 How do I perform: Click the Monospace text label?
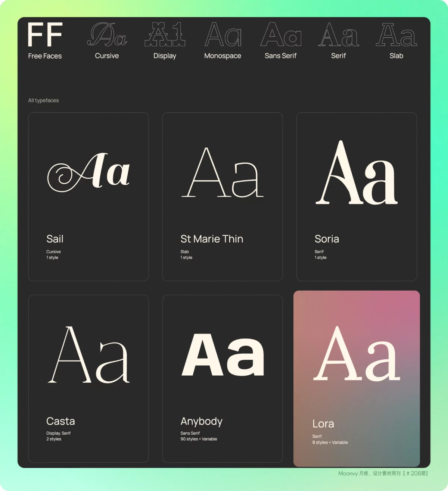pos(223,56)
